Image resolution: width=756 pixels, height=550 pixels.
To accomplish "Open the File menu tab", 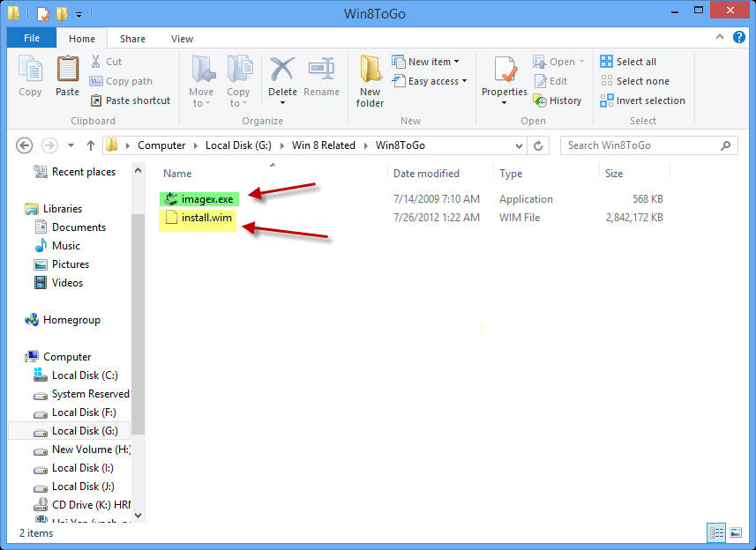I will pos(32,38).
